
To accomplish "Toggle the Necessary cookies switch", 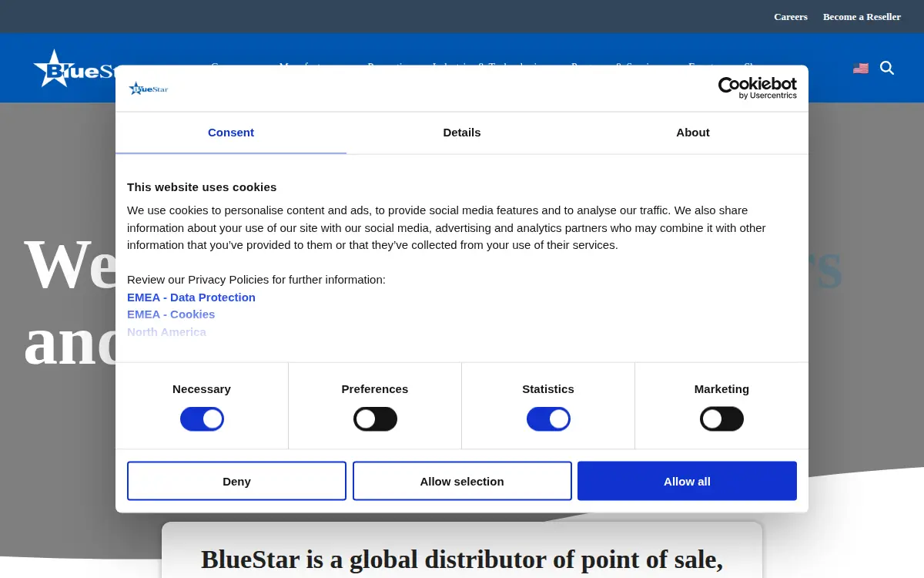I will [x=202, y=419].
